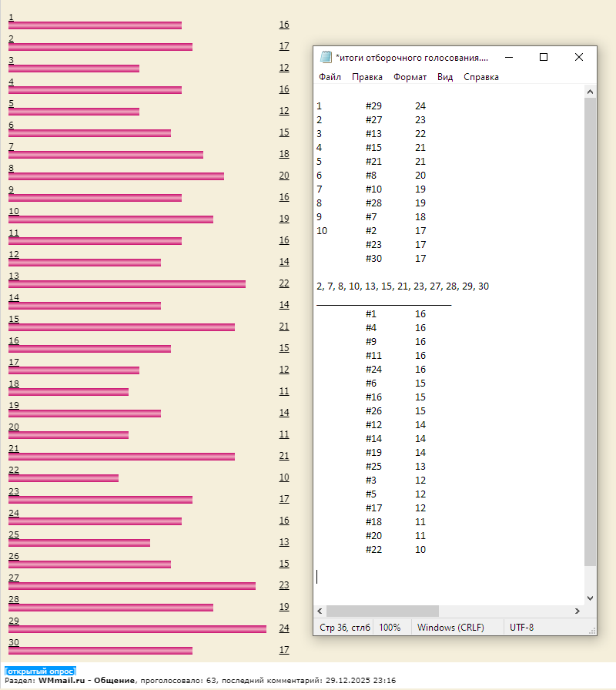
Task: Minimize the Notepad window
Action: (508, 57)
